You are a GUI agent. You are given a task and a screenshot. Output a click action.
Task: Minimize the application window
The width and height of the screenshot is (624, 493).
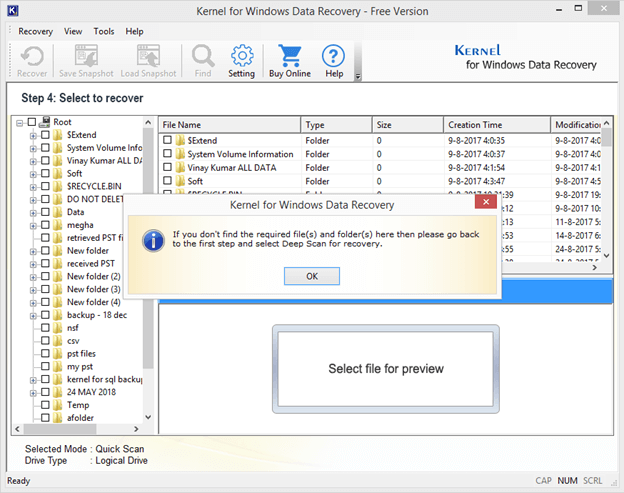point(559,10)
